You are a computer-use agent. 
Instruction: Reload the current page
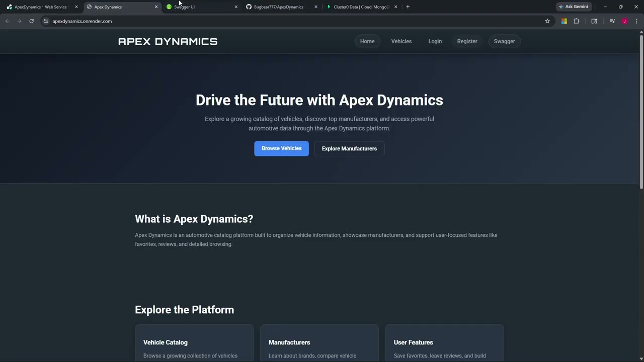[31, 21]
